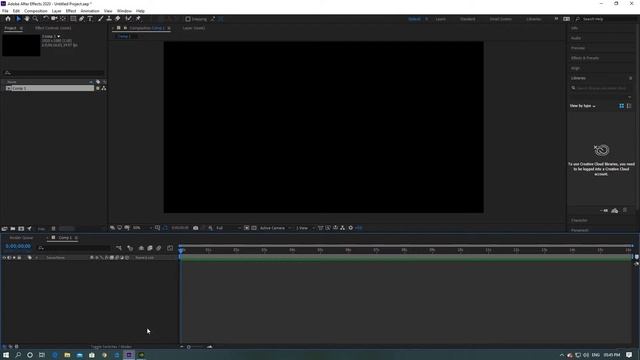Toggle frame blending switch in the timeline

[150, 248]
